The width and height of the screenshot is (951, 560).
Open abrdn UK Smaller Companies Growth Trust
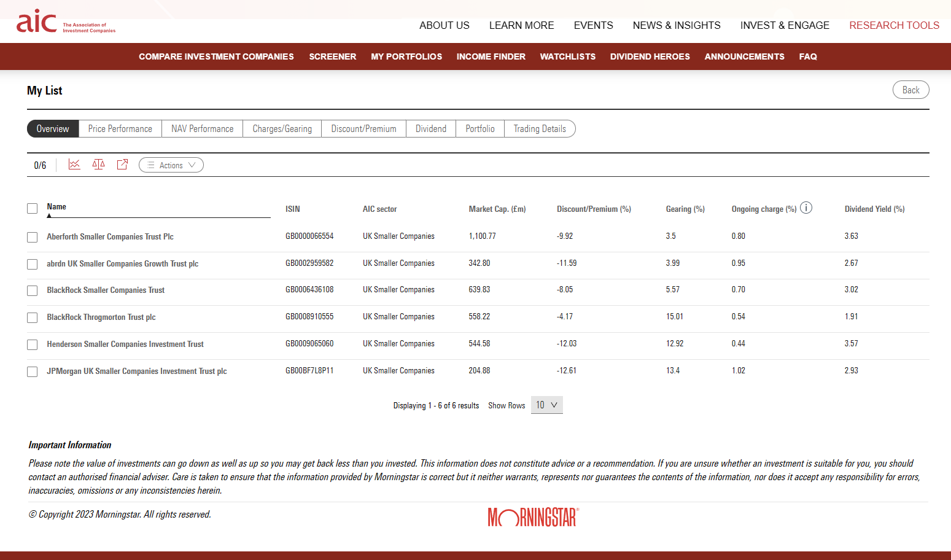(x=123, y=264)
